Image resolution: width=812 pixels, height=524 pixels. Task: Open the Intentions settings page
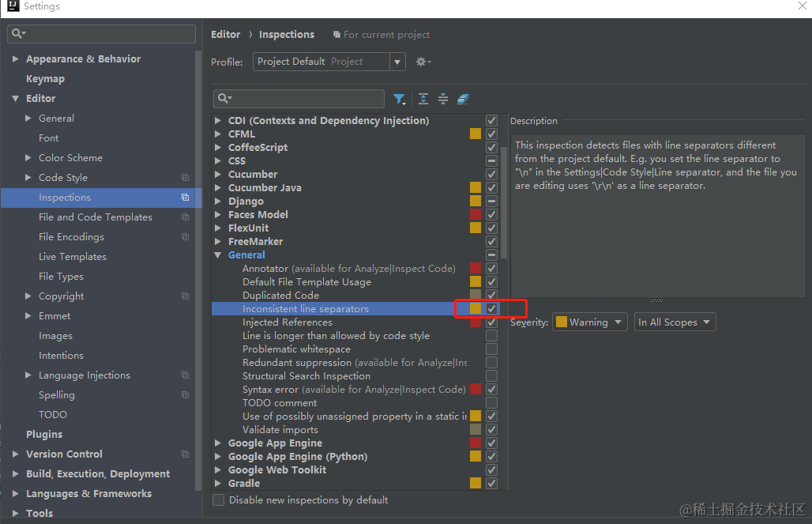click(61, 356)
